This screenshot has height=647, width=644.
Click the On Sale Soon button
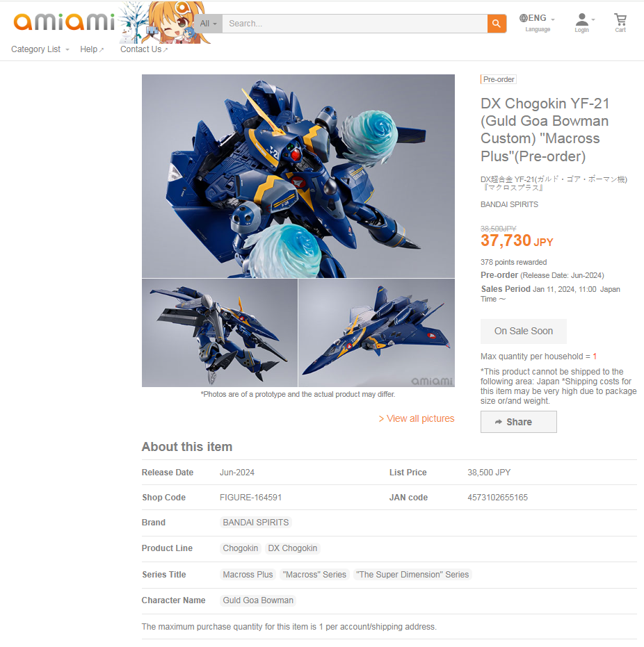(524, 331)
